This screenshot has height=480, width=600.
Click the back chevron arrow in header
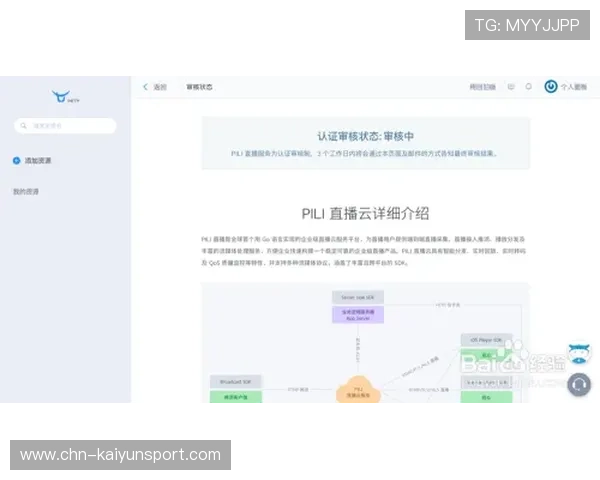145,87
